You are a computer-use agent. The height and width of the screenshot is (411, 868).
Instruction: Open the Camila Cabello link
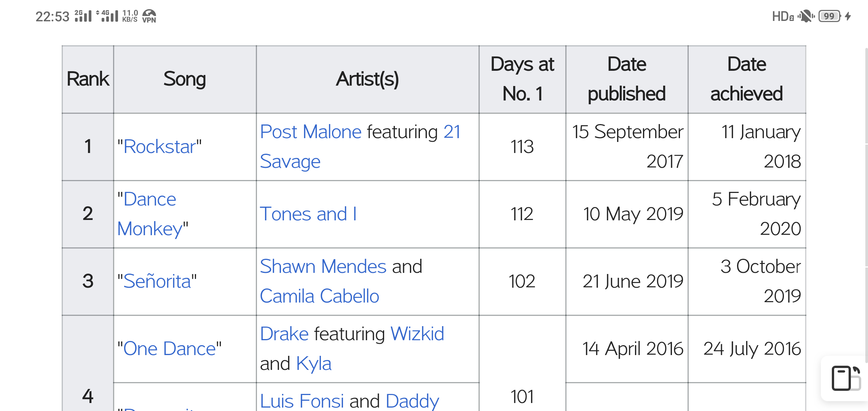click(x=319, y=296)
